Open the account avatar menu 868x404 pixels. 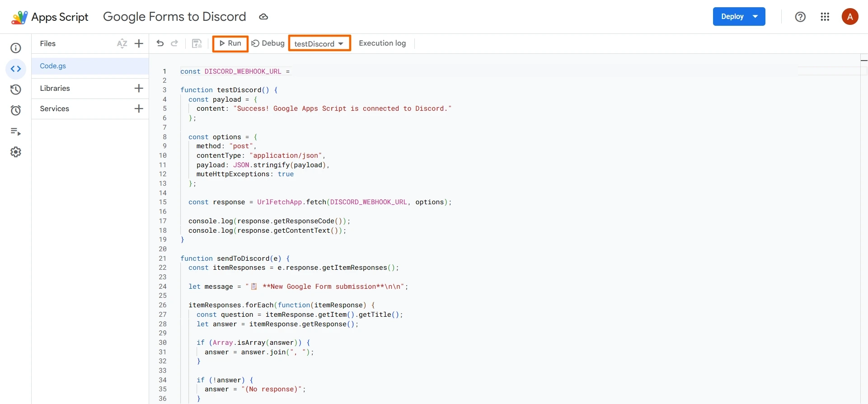coord(850,17)
